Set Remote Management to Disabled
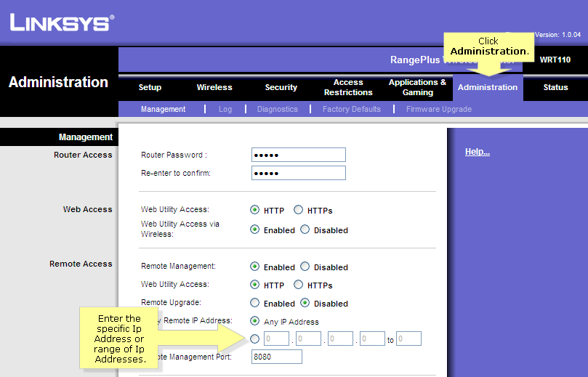This screenshot has height=377, width=588. point(305,267)
